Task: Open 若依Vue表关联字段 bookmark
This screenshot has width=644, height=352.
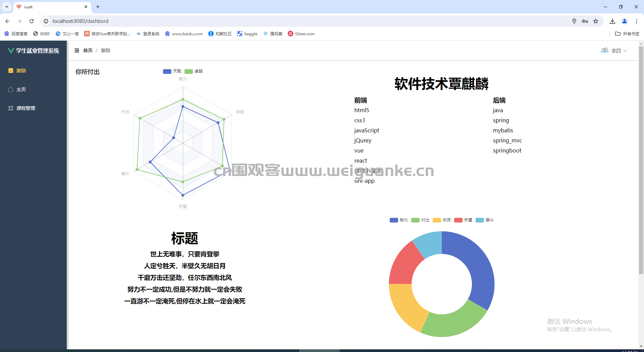Action: coord(108,34)
